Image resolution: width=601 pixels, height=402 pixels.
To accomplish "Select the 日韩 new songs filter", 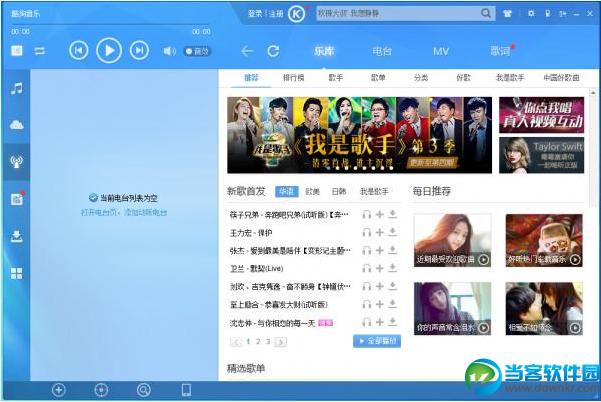I will click(339, 191).
